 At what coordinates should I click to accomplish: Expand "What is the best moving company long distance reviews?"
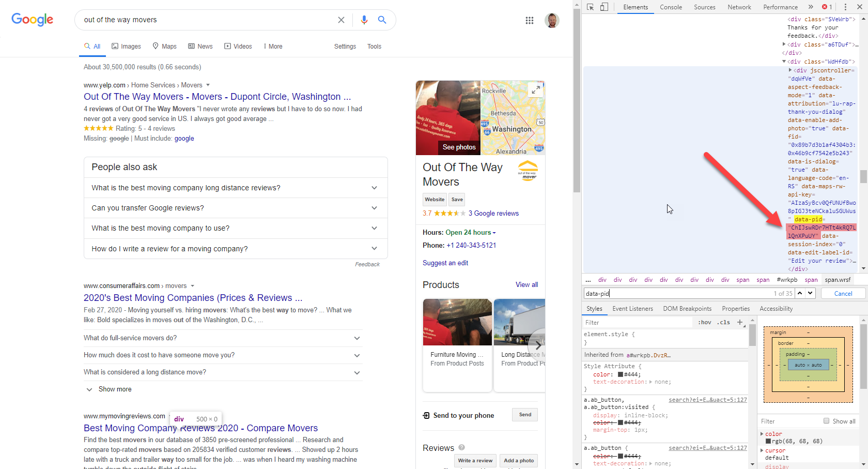click(236, 188)
